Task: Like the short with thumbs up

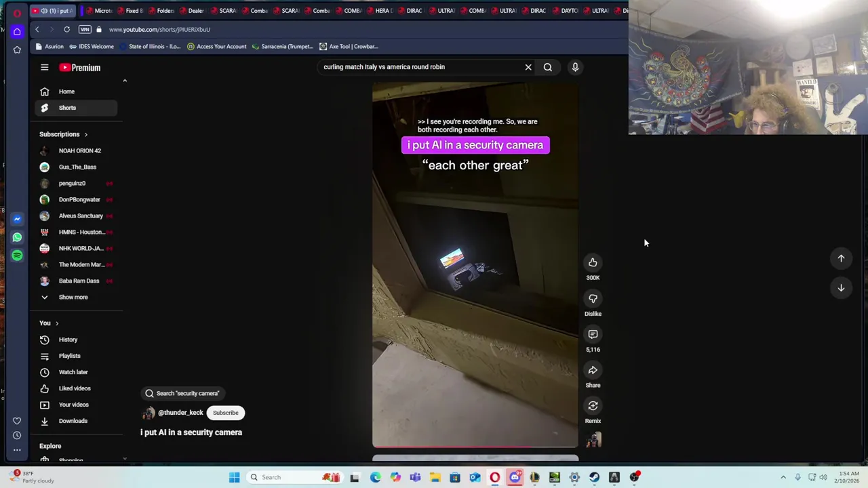Action: tap(593, 262)
